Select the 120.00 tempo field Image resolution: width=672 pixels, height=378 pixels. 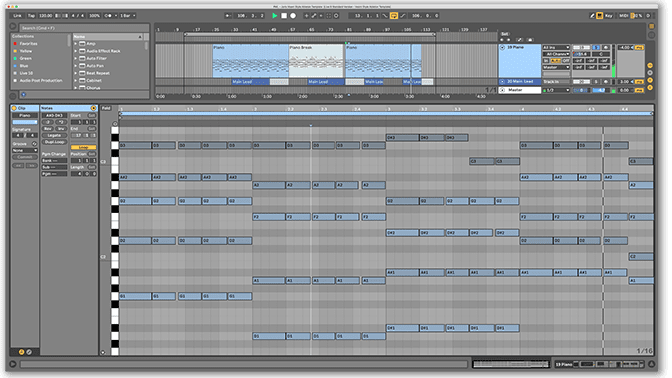tap(45, 15)
